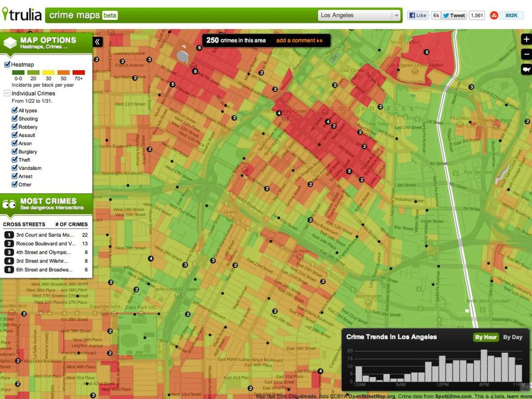Toggle the Theft checkbox
532x399 pixels.
point(15,159)
